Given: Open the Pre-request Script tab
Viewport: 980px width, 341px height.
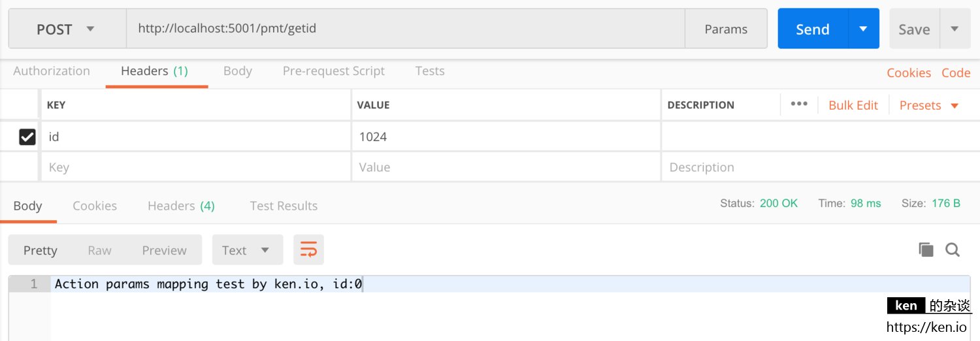Looking at the screenshot, I should coord(334,71).
